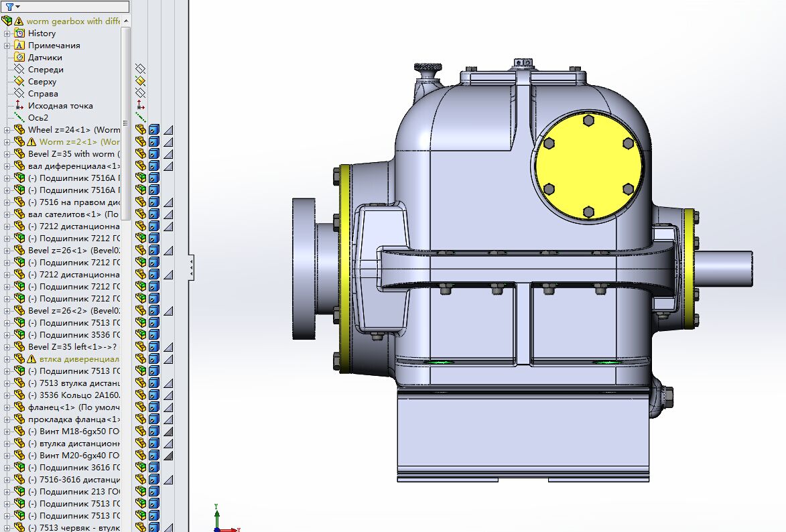This screenshot has height=532, width=786.
Task: Toggle hide/show for Worm z=2<1> in display pane
Action: [140, 142]
